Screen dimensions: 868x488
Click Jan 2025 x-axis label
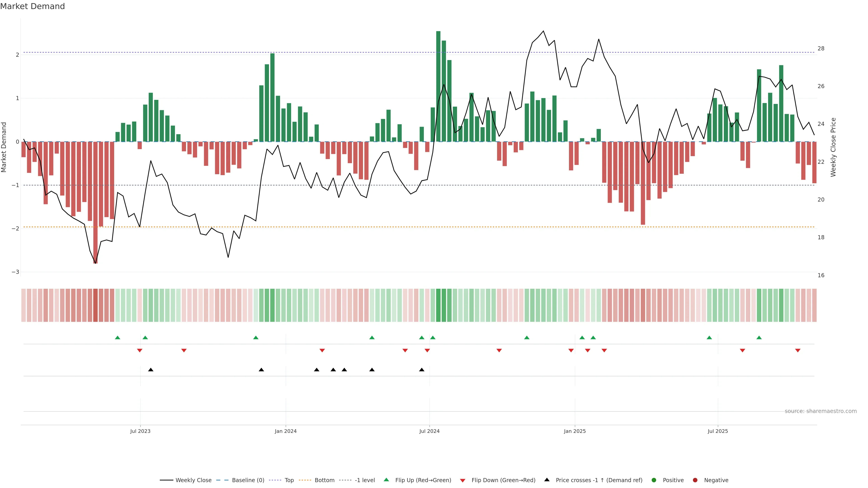(575, 431)
